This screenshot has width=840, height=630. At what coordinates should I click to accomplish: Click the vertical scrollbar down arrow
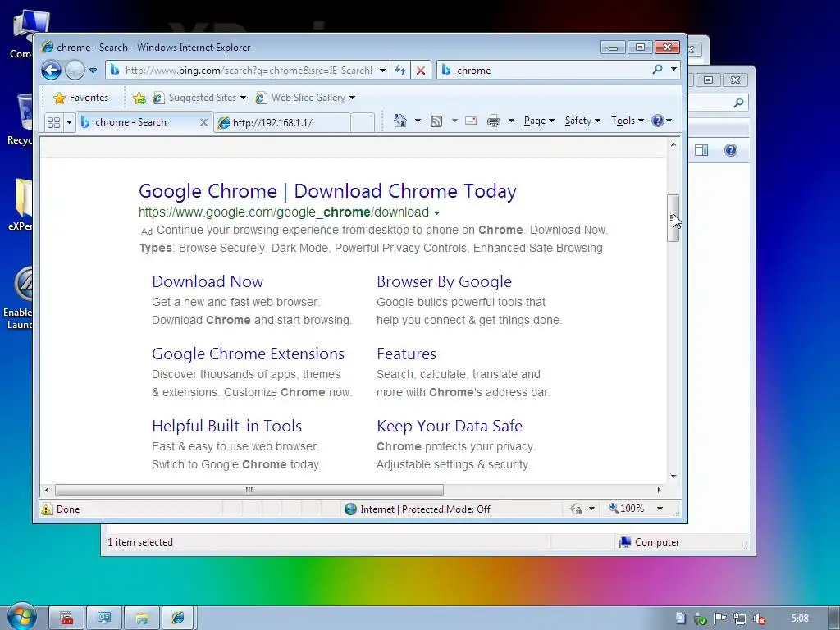(673, 476)
